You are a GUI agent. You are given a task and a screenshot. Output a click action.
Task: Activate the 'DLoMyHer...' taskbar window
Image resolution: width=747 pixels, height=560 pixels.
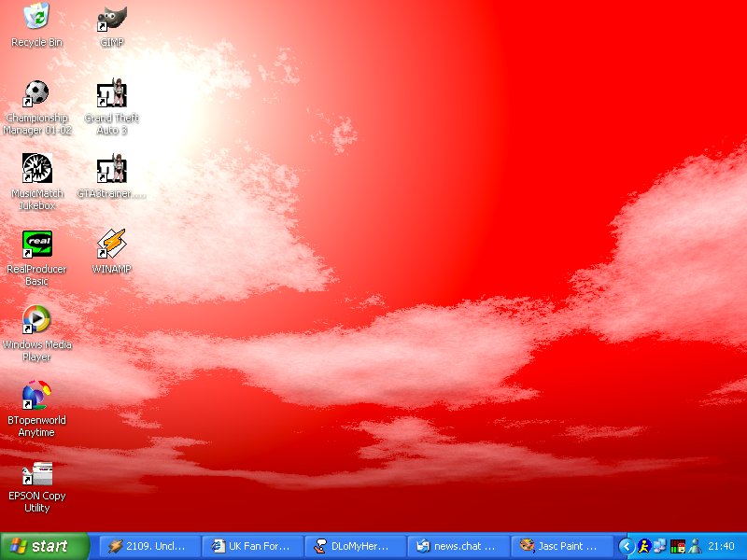[356, 546]
